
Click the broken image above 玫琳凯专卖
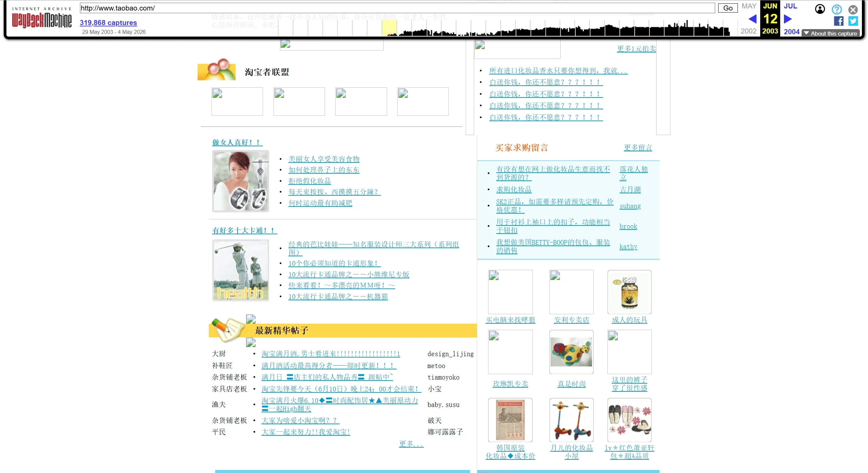[510, 352]
